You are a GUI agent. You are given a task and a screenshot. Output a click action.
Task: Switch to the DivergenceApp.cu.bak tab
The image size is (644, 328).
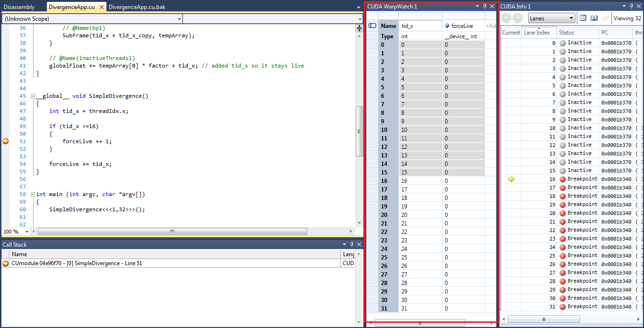click(x=137, y=7)
